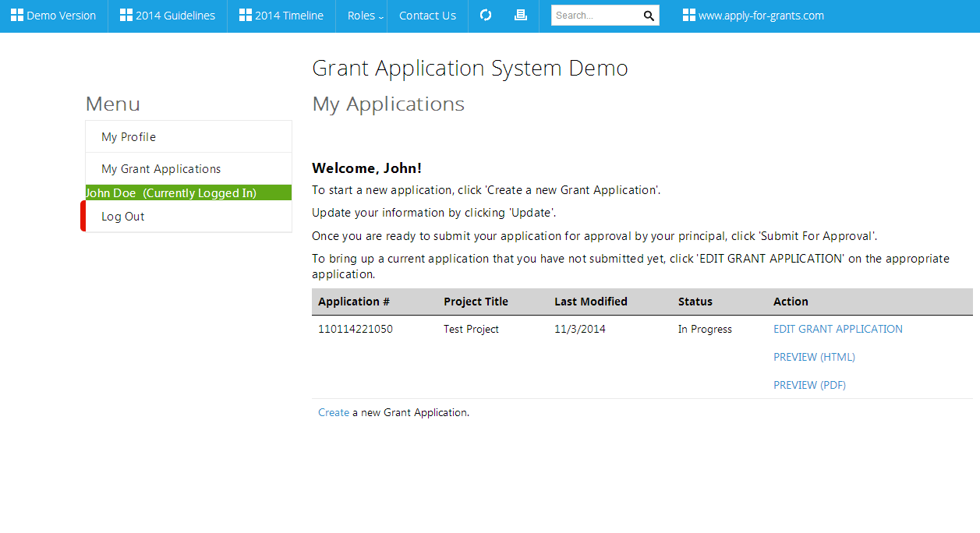Focus the Search text field
This screenshot has width=980, height=533.
[594, 16]
